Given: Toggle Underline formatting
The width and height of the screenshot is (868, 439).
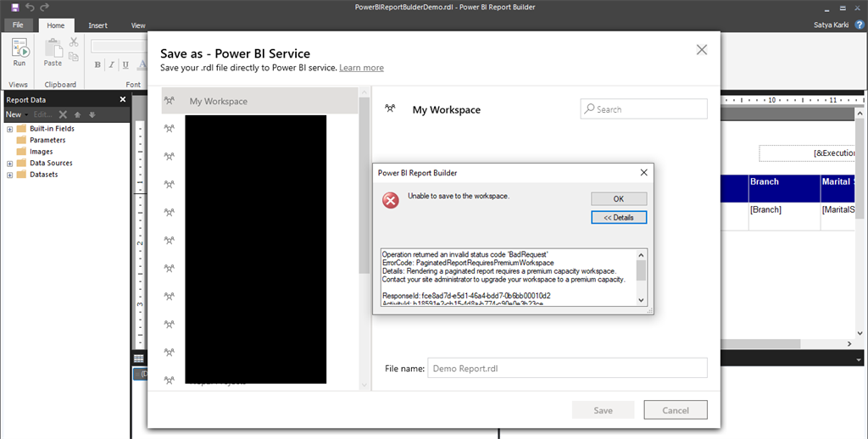Looking at the screenshot, I should [125, 64].
